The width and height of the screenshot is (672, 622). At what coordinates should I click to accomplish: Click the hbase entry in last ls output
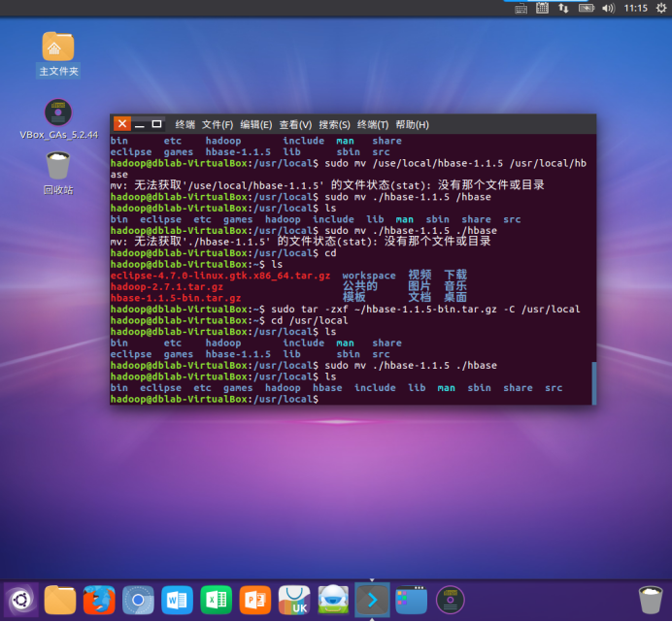point(327,388)
